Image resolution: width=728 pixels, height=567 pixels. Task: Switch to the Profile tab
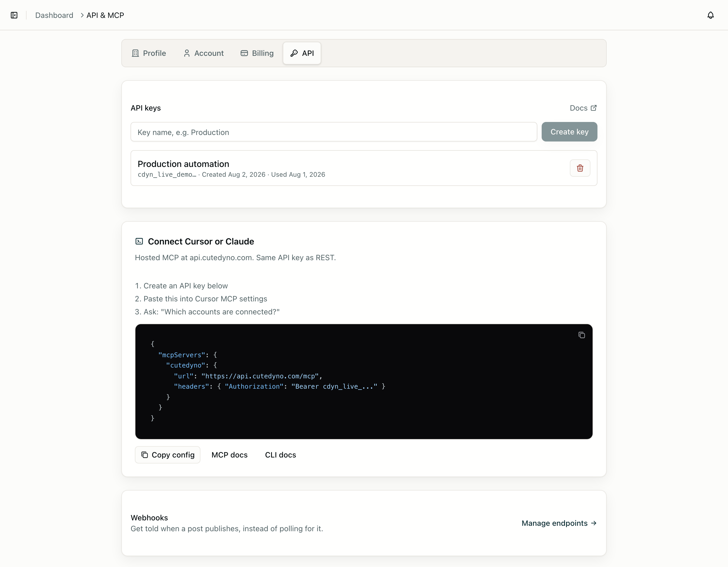149,53
